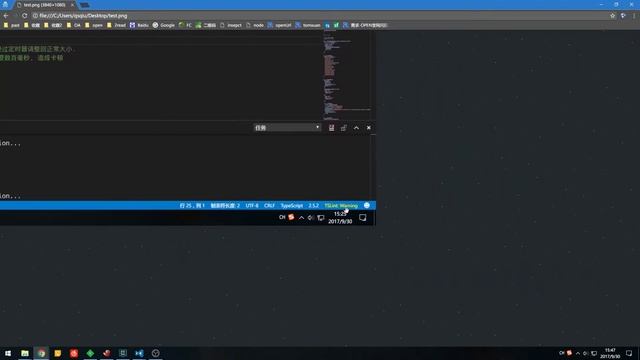Open the 任务 output dropdown in the image
The image size is (640, 360).
point(287,128)
